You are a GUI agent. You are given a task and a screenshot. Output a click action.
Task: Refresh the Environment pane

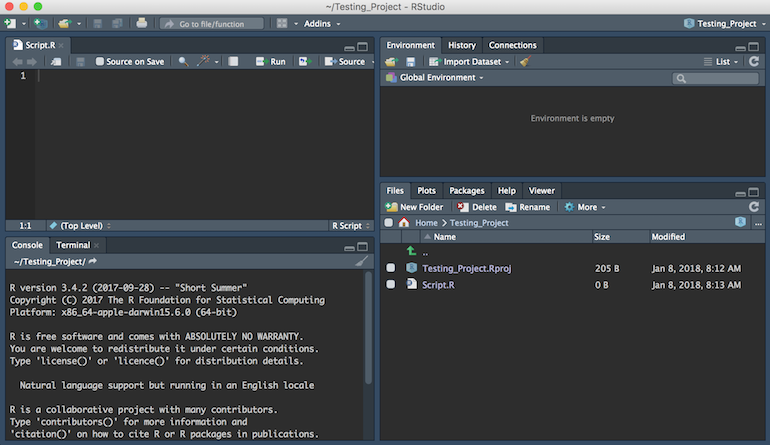coord(754,61)
